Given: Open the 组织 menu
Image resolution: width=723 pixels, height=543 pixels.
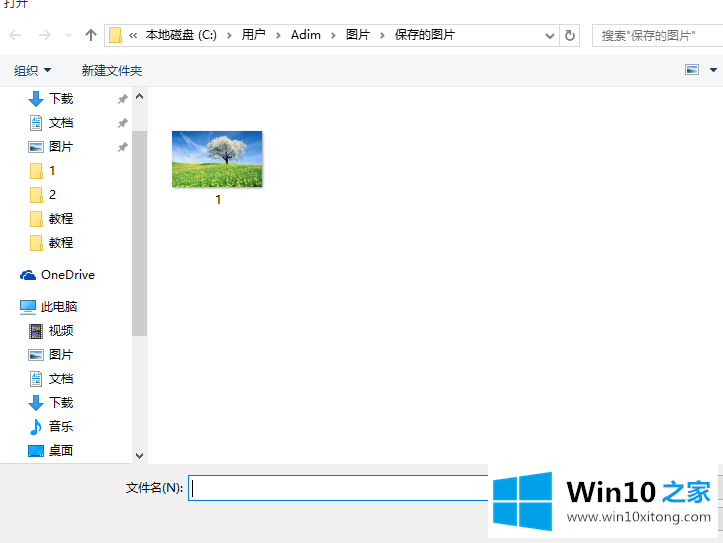Looking at the screenshot, I should pyautogui.click(x=32, y=71).
